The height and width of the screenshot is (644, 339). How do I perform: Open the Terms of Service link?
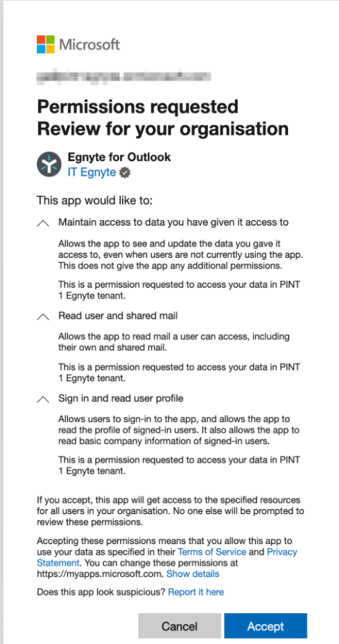211,551
